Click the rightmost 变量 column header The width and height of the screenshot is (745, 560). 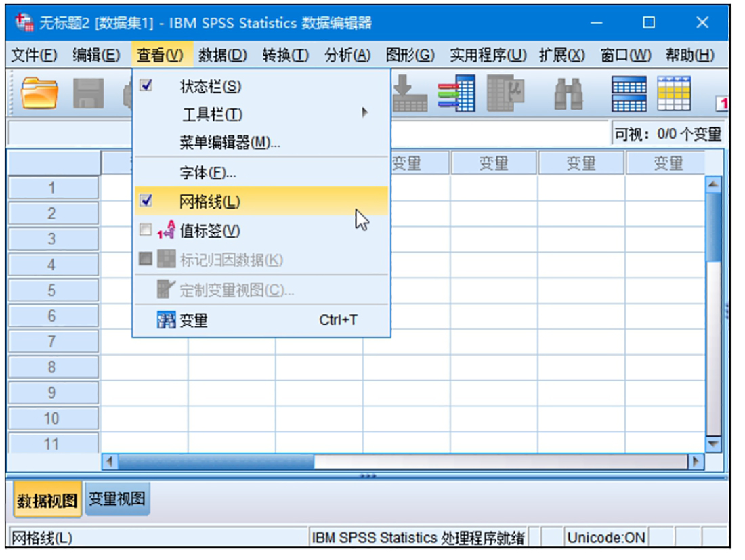click(666, 163)
